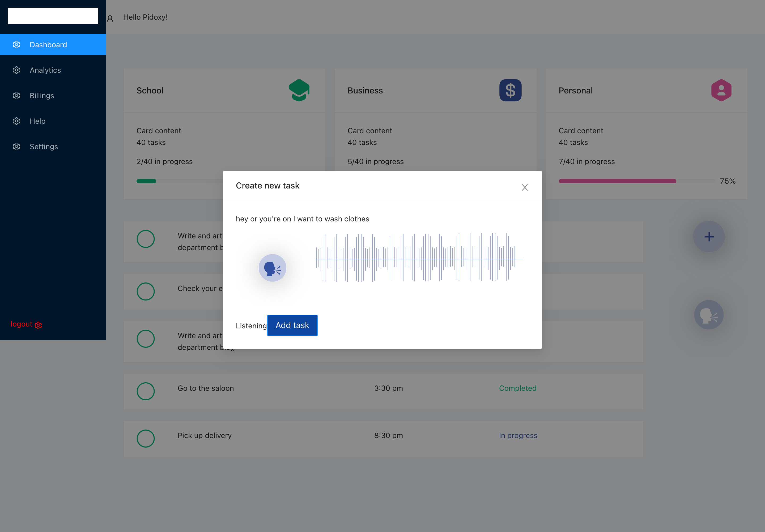
Task: Check the Pick up delivery task circle
Action: point(146,439)
